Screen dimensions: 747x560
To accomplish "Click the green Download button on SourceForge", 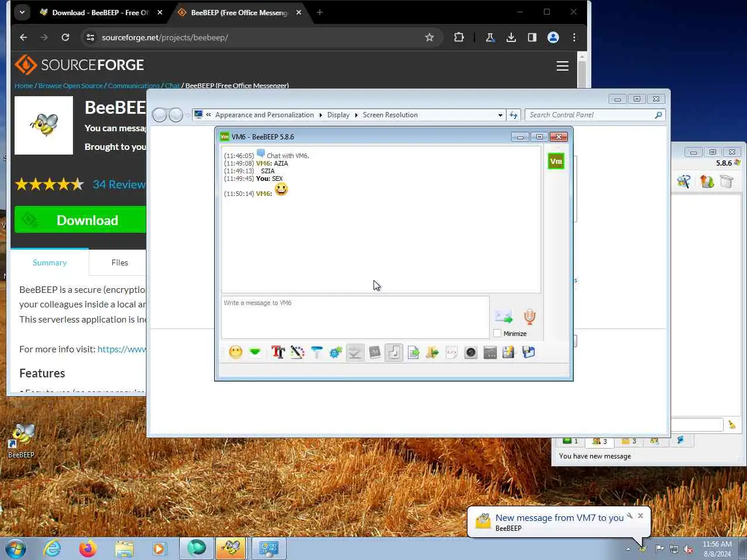I will [81, 220].
